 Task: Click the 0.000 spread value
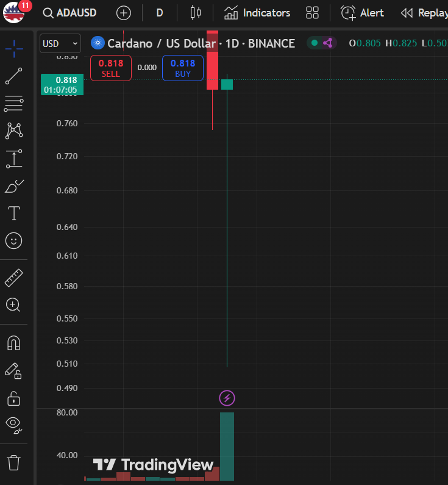(x=147, y=68)
